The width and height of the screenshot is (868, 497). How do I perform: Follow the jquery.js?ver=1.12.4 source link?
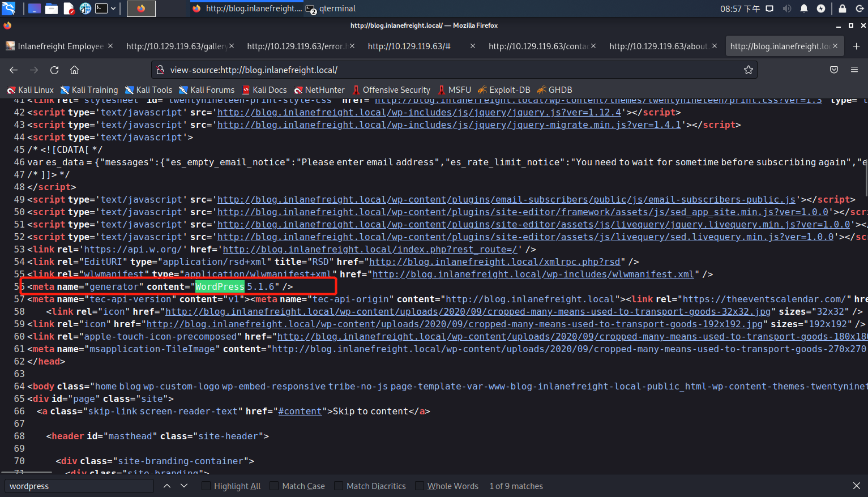click(x=420, y=113)
